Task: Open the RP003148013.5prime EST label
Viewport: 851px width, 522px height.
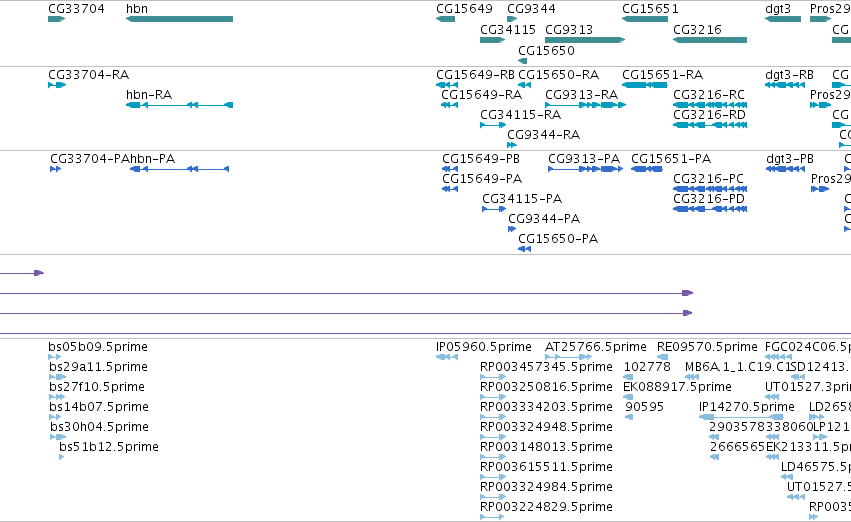Action: click(546, 447)
